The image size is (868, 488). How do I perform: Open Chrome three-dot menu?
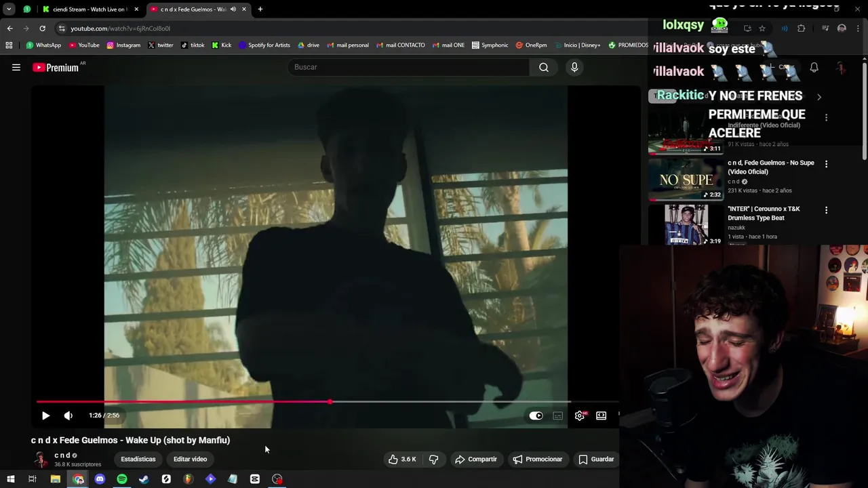pos(859,28)
